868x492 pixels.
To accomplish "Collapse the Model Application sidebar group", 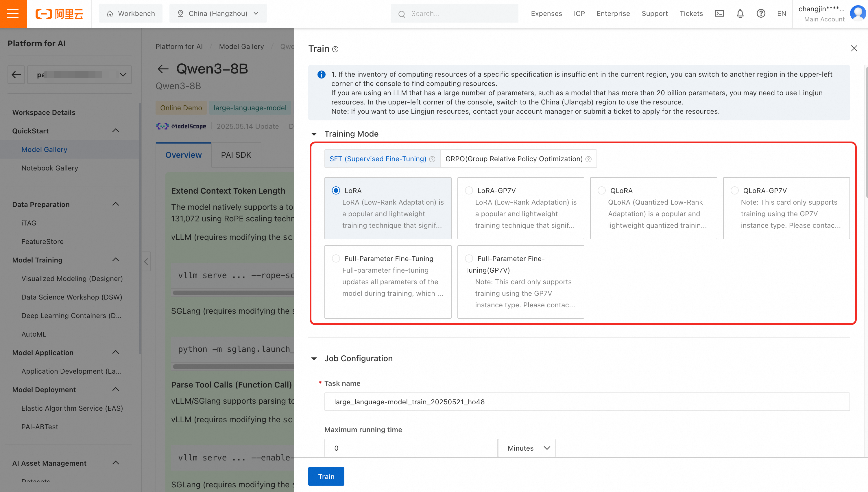I will [x=115, y=353].
